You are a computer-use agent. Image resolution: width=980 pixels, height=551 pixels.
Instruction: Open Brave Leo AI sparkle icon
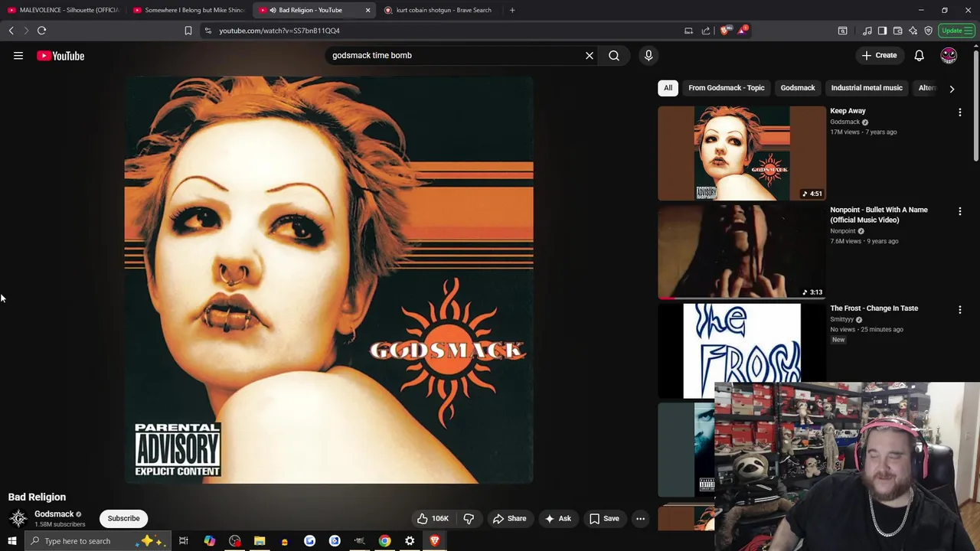coord(913,31)
